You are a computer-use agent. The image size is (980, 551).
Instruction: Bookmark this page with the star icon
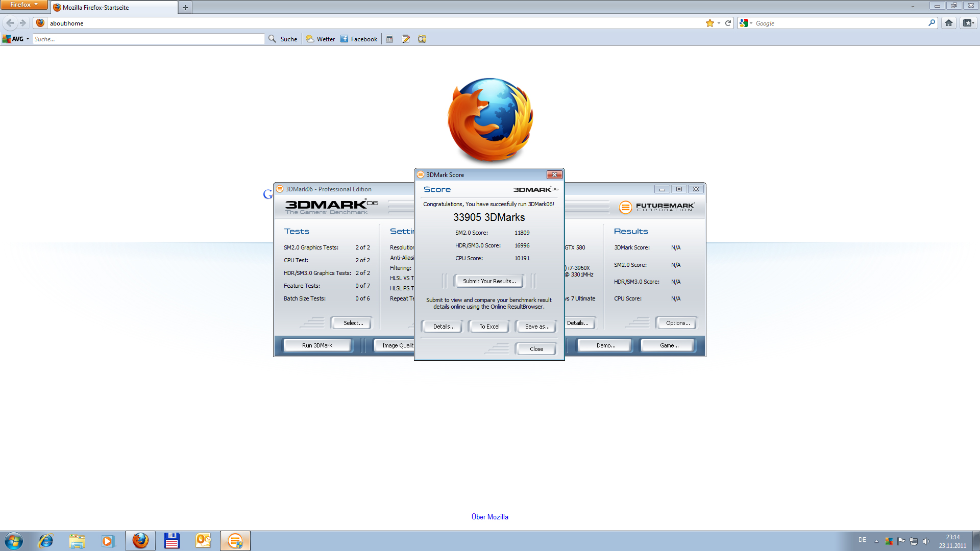click(709, 23)
